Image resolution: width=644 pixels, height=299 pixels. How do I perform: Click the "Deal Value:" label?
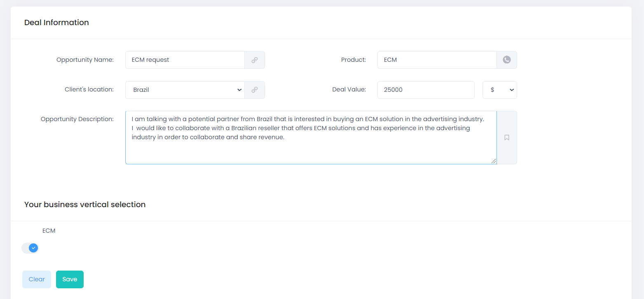tap(349, 89)
